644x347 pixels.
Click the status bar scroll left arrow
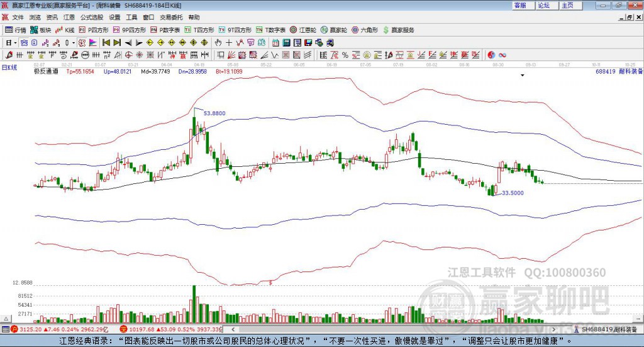pyautogui.click(x=233, y=329)
